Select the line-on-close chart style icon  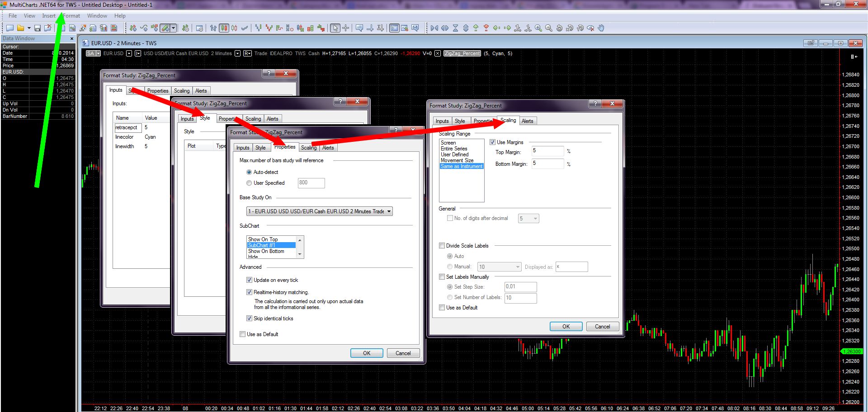(245, 28)
